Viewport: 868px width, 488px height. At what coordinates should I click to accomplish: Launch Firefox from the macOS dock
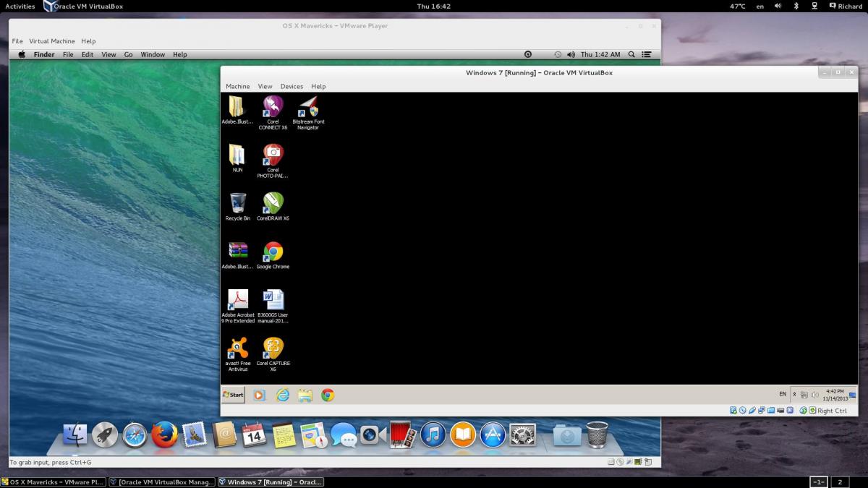[164, 435]
